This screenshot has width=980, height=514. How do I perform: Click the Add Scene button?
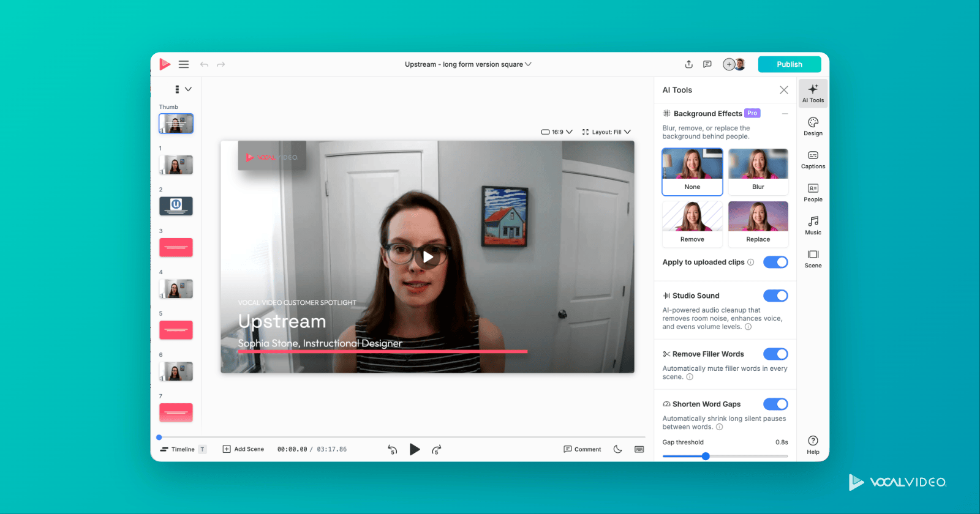pos(243,449)
